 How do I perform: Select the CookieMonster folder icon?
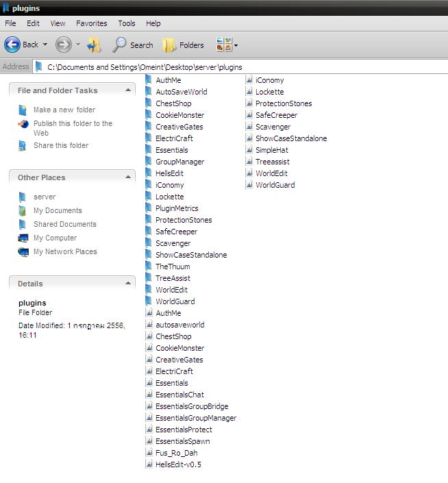coord(149,115)
